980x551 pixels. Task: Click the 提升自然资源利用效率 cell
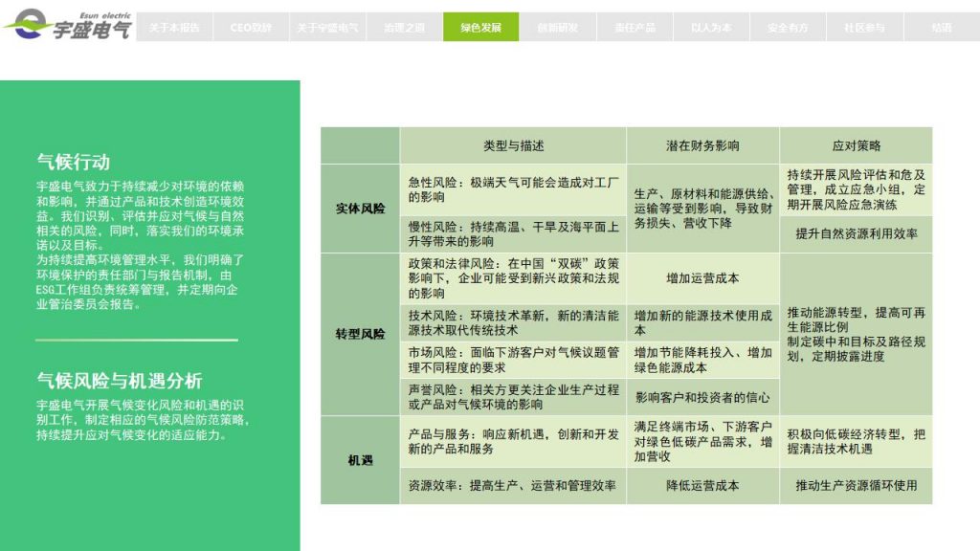click(857, 234)
